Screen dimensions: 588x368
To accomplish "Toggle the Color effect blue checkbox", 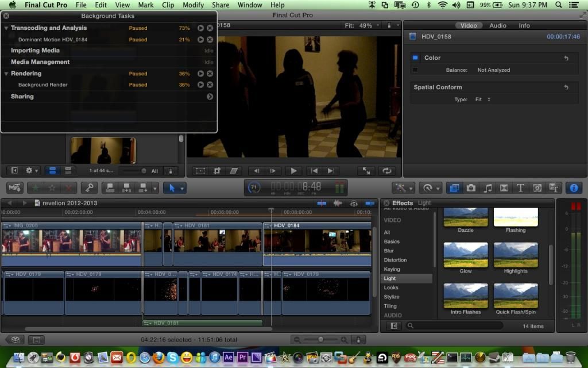I will [415, 58].
